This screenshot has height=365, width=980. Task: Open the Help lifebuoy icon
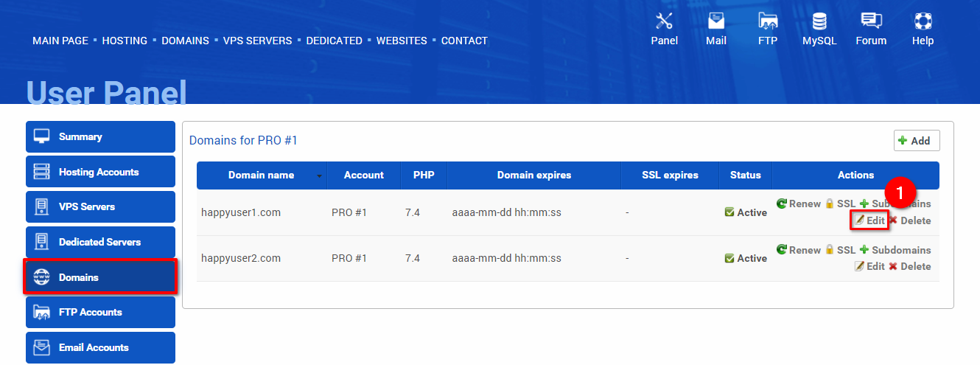pyautogui.click(x=923, y=21)
